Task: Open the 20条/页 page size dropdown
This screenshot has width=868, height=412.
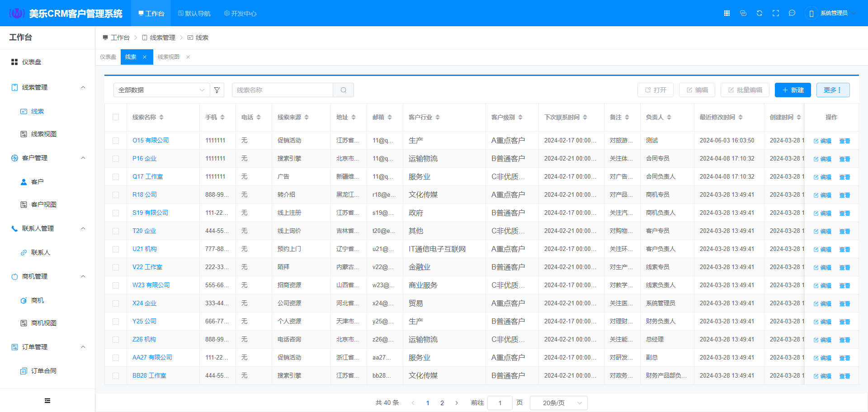Action: pos(558,403)
